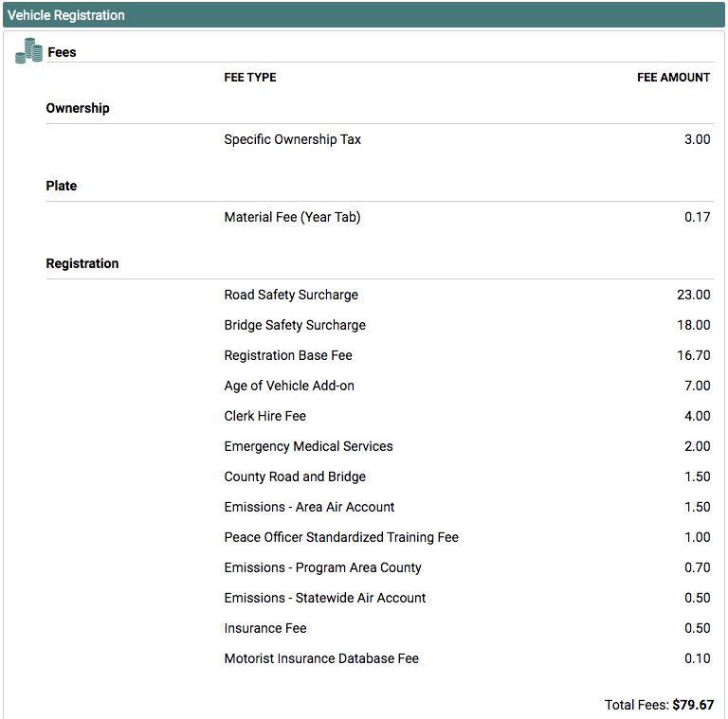Select the Fees section heading
This screenshot has height=719, width=728.
point(62,52)
